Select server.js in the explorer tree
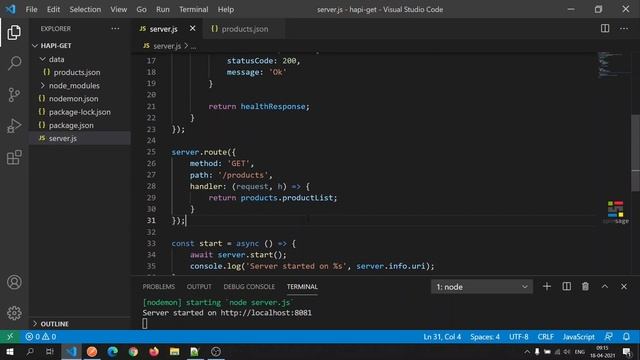The height and width of the screenshot is (360, 640). coord(80,138)
